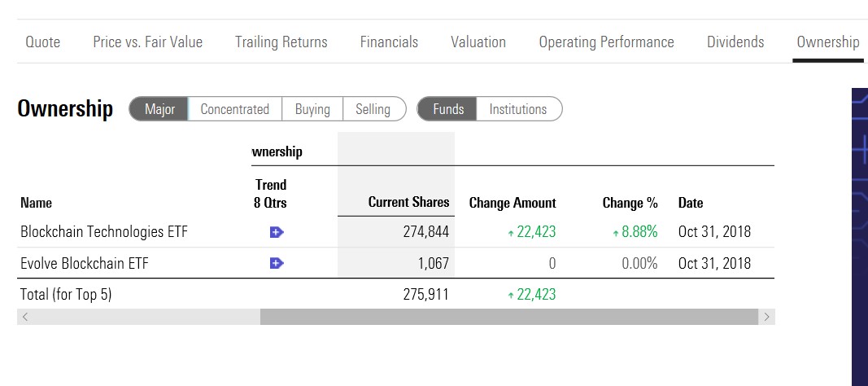Open Evolve Blockchain ETF fund link

[85, 263]
